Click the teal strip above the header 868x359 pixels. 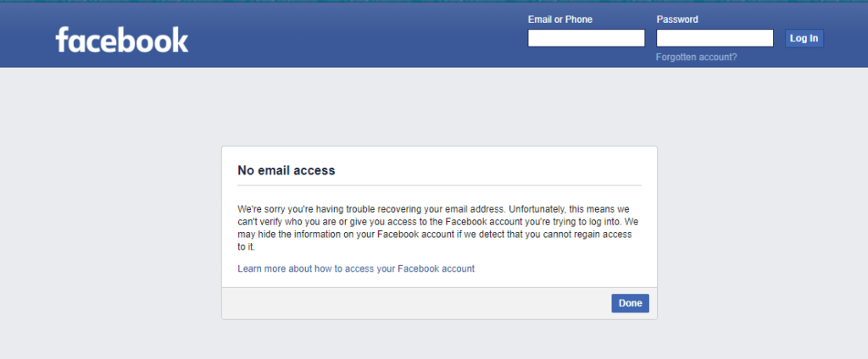tap(434, 2)
